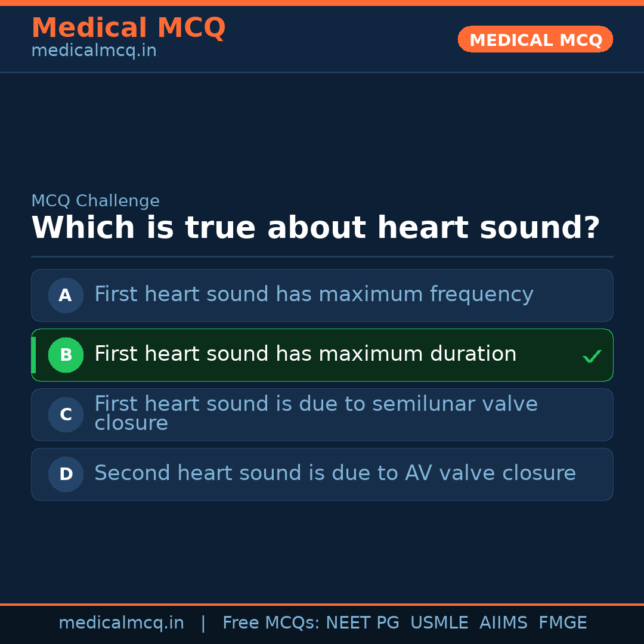Screen dimensions: 644x644
Task: Choose the semilunar valve closure answer
Action: (316, 414)
